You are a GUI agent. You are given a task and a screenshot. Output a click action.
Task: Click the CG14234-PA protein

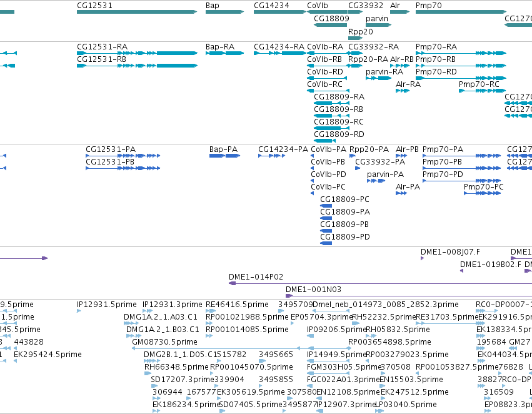(x=271, y=156)
